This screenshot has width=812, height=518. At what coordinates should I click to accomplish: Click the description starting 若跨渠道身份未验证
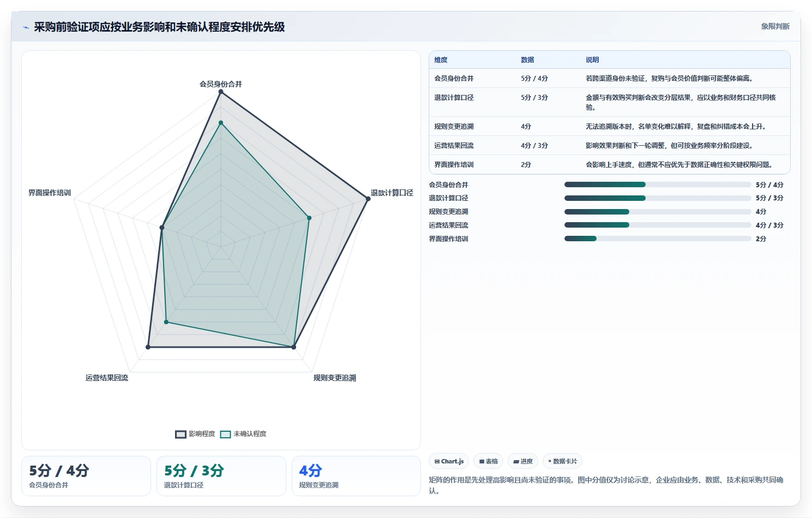coord(671,79)
